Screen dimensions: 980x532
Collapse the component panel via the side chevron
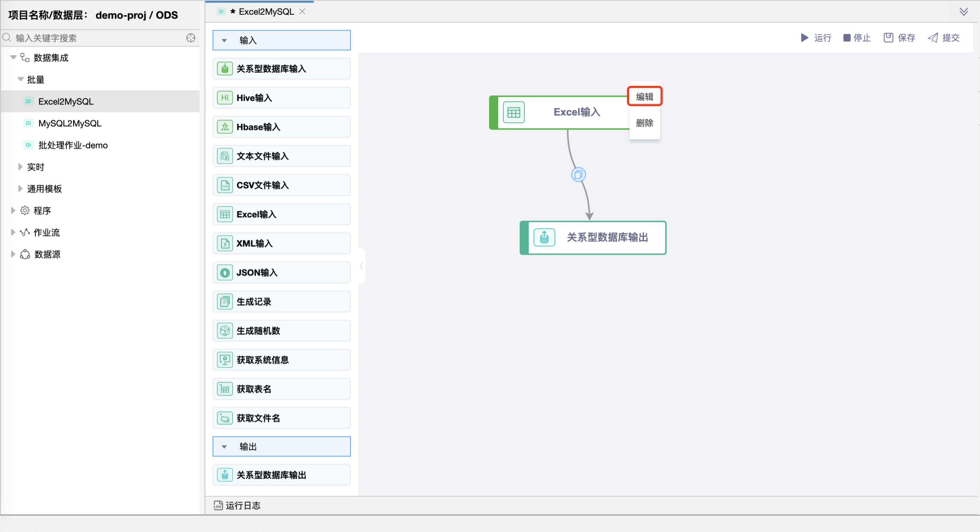361,266
